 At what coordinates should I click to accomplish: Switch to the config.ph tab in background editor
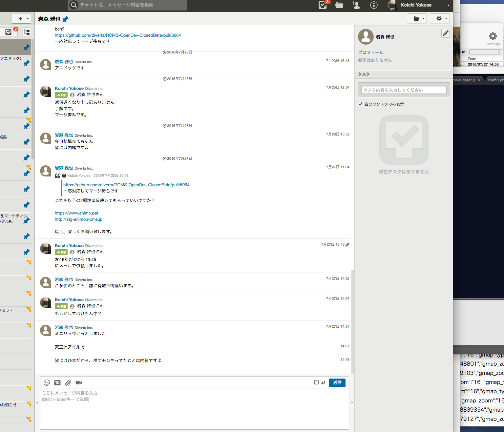(x=495, y=80)
